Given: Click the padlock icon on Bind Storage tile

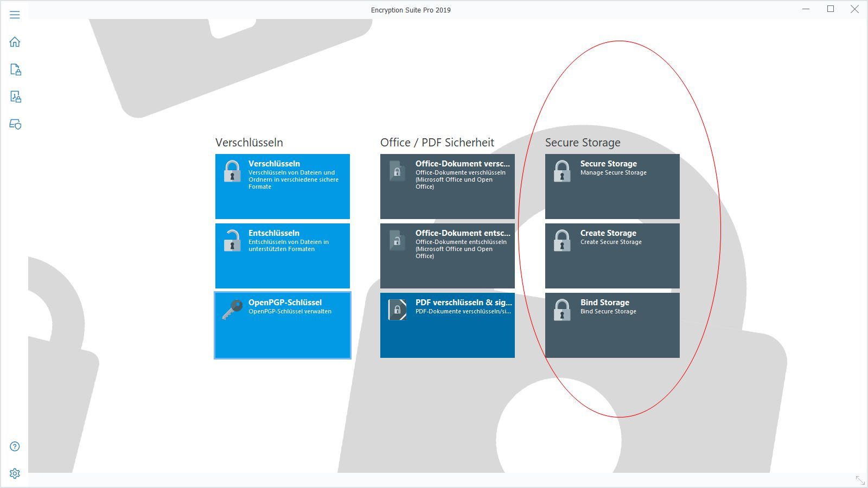Looking at the screenshot, I should 562,310.
